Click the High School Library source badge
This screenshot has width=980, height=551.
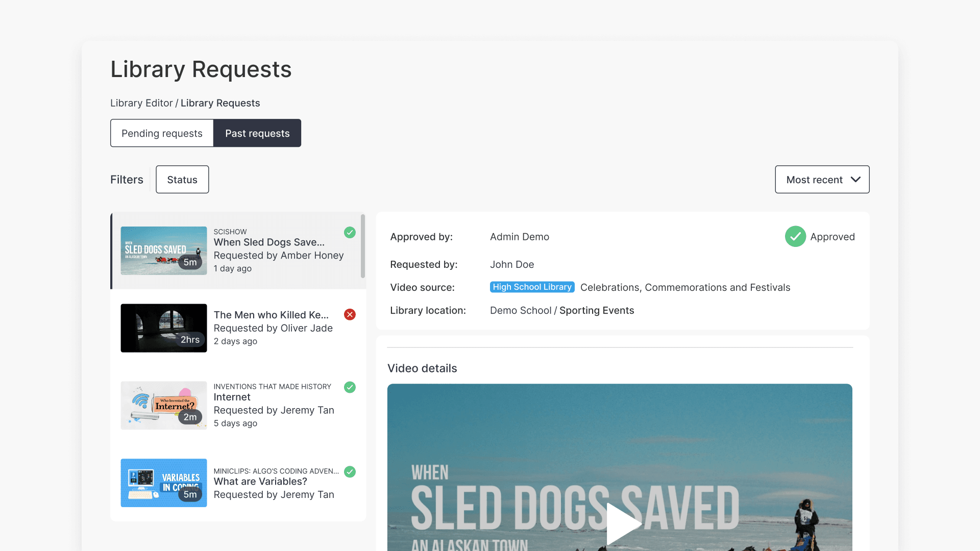[x=532, y=287]
